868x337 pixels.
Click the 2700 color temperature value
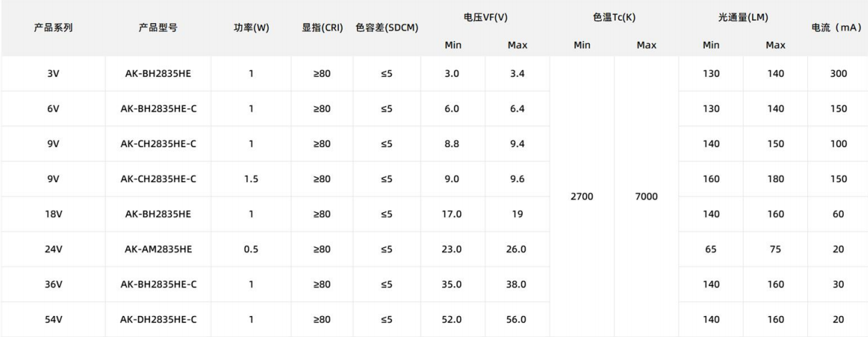coord(581,197)
